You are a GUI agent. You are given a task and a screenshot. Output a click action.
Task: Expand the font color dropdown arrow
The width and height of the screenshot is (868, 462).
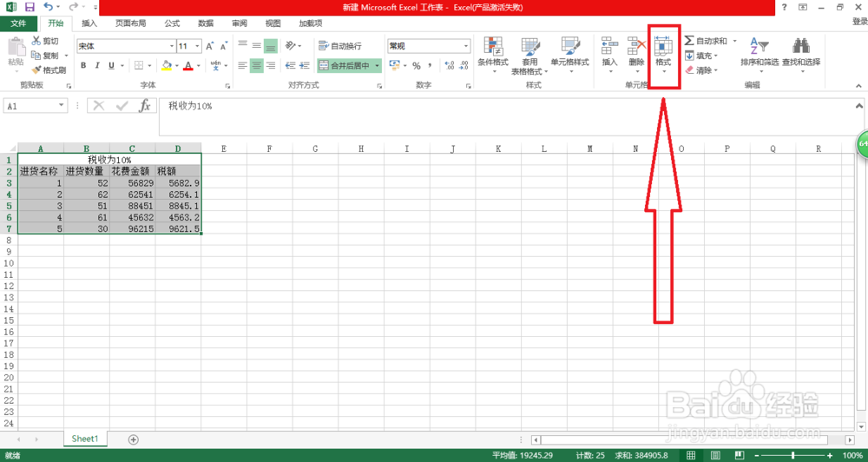pyautogui.click(x=199, y=66)
